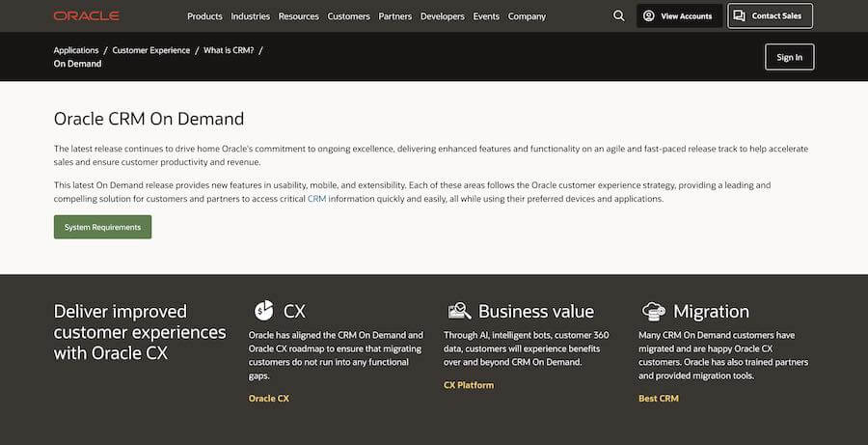Click the Business value icon

tap(459, 311)
